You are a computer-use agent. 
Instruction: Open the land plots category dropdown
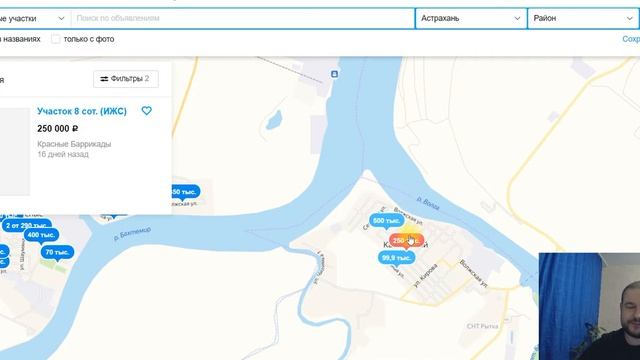[x=35, y=18]
